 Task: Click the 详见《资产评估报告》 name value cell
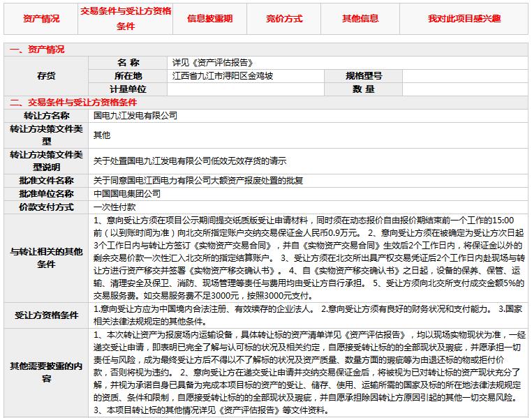point(213,63)
